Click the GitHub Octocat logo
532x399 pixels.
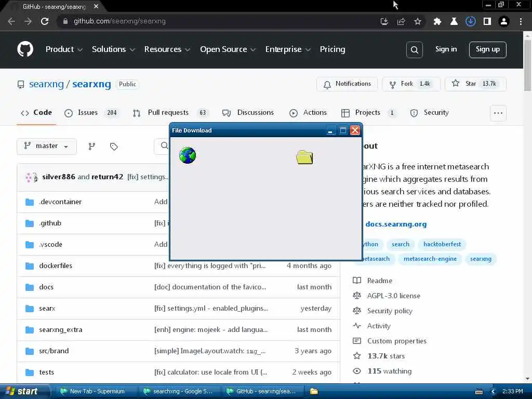[x=25, y=49]
